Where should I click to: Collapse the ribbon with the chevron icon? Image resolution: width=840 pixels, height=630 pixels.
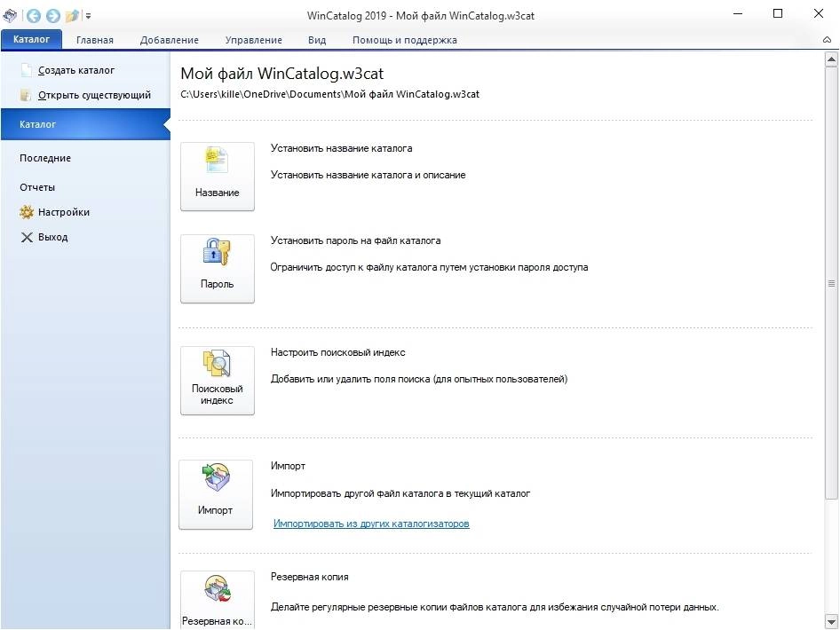point(828,40)
